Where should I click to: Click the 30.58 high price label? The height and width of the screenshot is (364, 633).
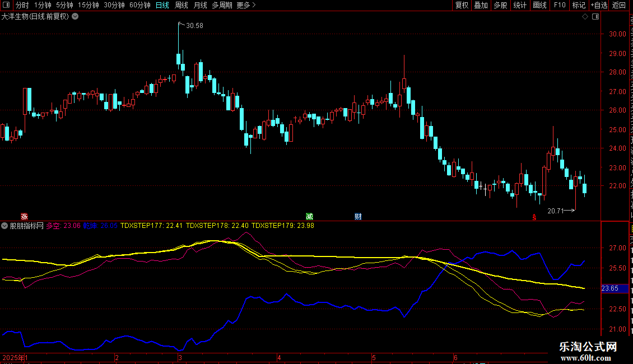coord(194,26)
